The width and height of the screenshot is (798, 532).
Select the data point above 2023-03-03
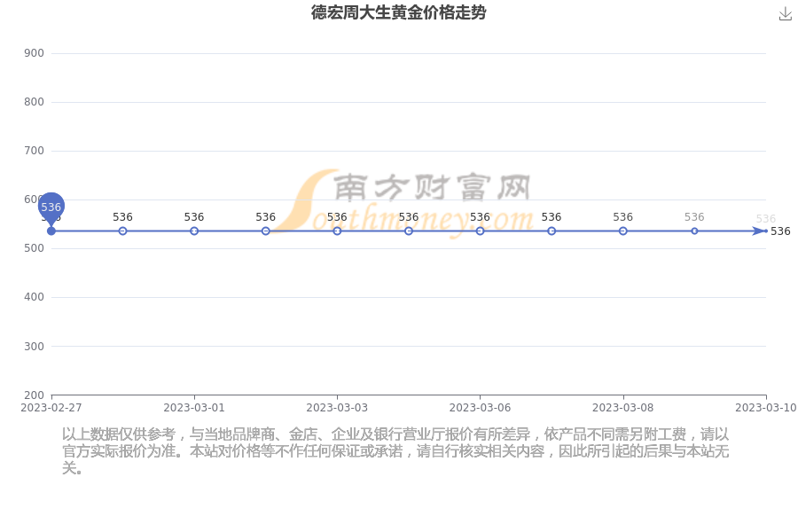(337, 231)
